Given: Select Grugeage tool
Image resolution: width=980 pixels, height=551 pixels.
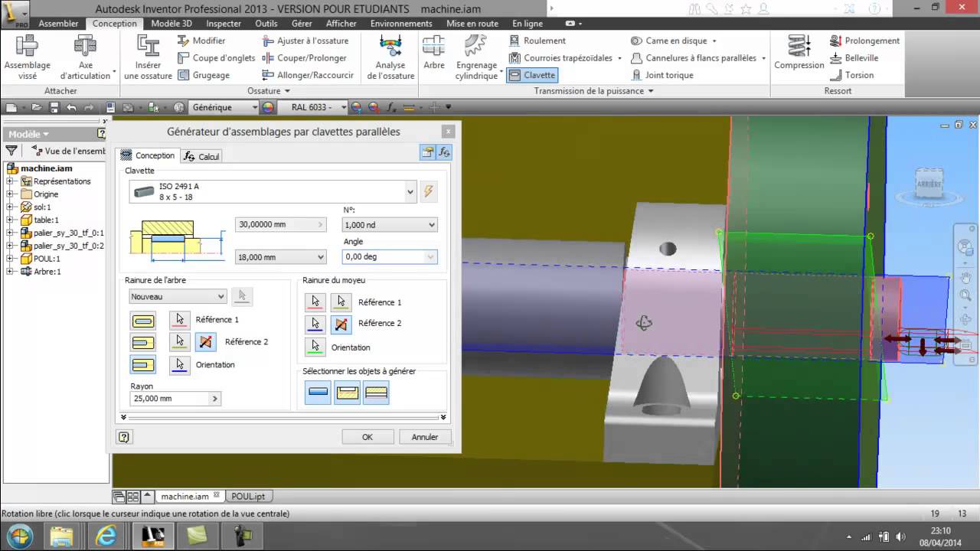Looking at the screenshot, I should [x=204, y=75].
